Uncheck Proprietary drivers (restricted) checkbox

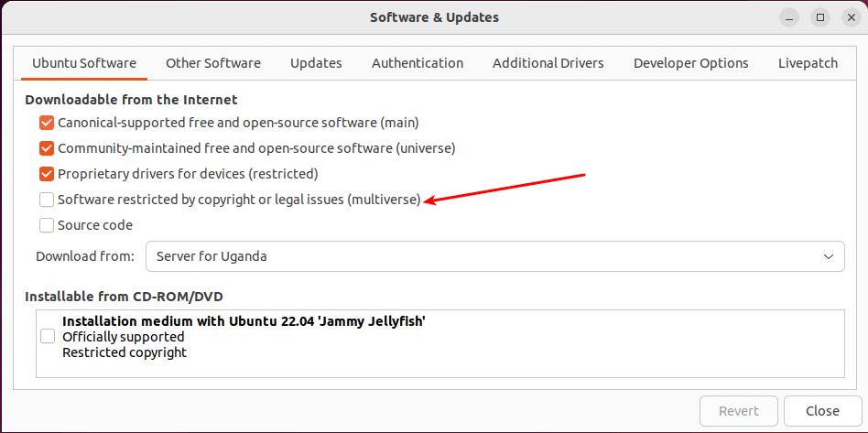[47, 173]
